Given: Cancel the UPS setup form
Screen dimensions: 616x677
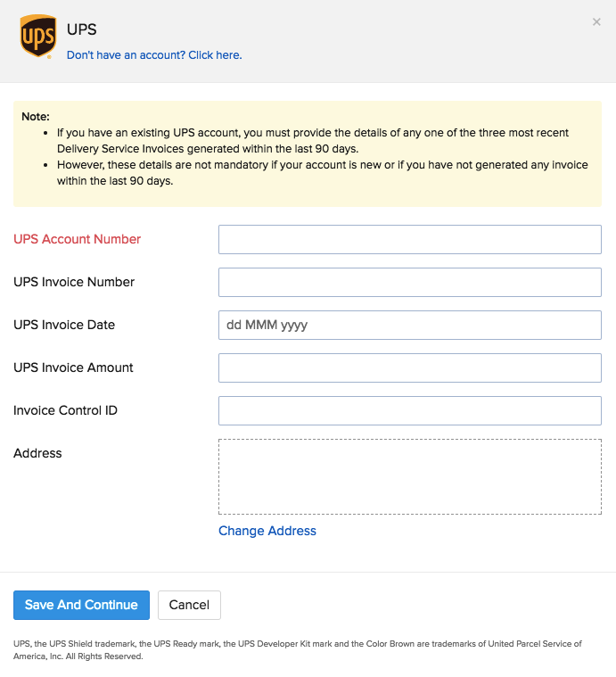Looking at the screenshot, I should coord(189,605).
